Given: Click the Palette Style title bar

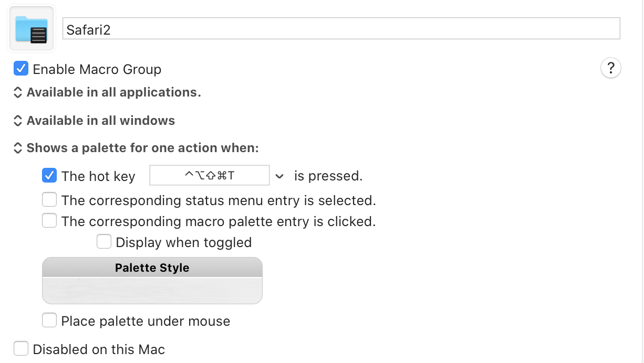Looking at the screenshot, I should pos(152,267).
